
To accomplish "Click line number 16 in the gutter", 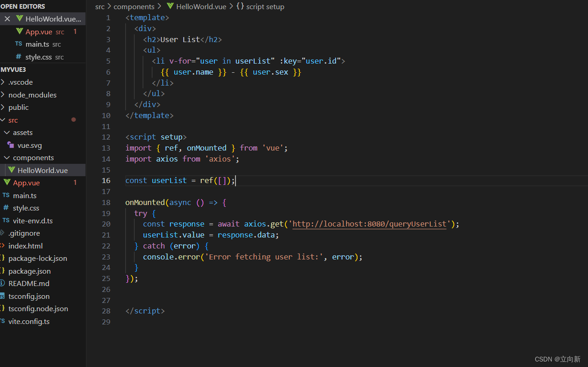I will coord(106,180).
